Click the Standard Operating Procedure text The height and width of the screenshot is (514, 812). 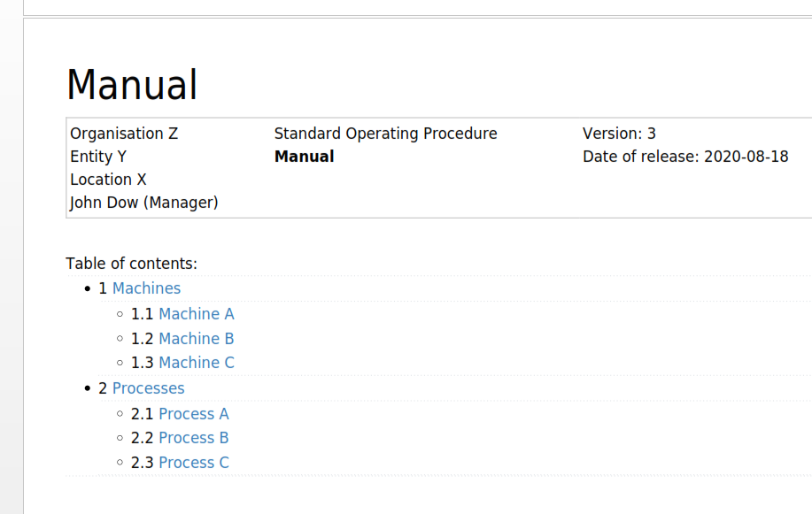point(385,134)
